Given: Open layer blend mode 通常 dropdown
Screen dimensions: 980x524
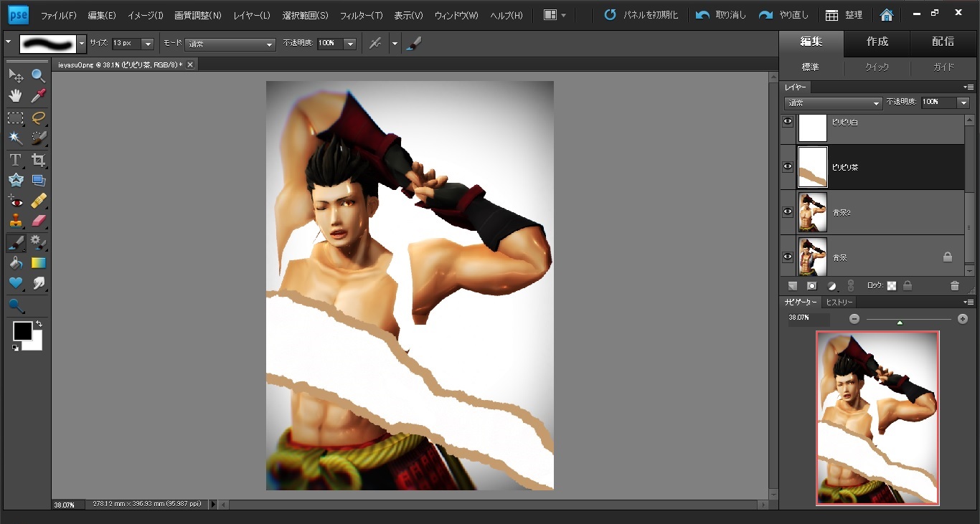Looking at the screenshot, I should (833, 103).
